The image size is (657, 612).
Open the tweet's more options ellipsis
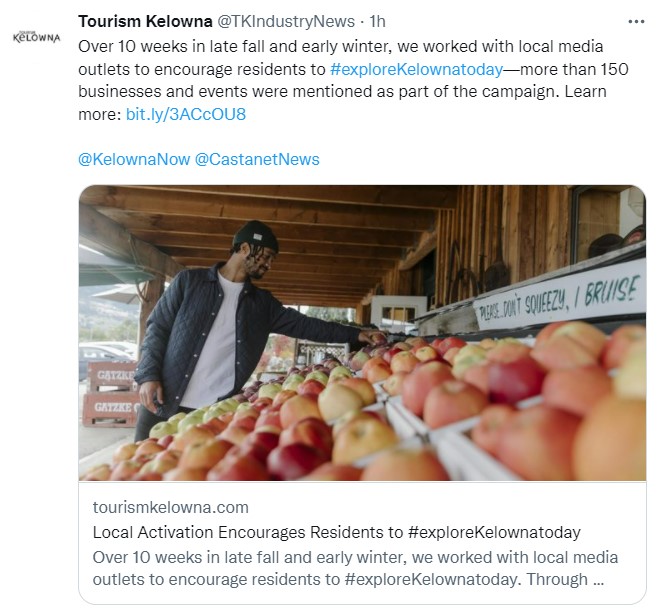click(x=635, y=21)
